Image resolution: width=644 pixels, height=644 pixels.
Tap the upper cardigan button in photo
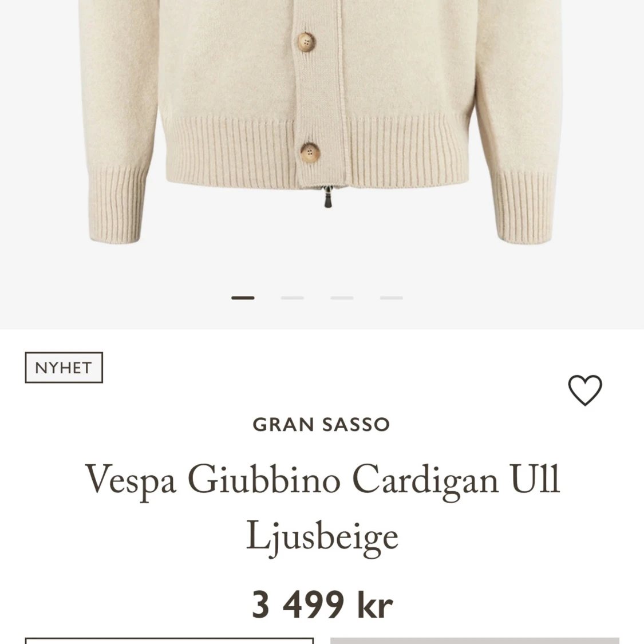tap(306, 42)
